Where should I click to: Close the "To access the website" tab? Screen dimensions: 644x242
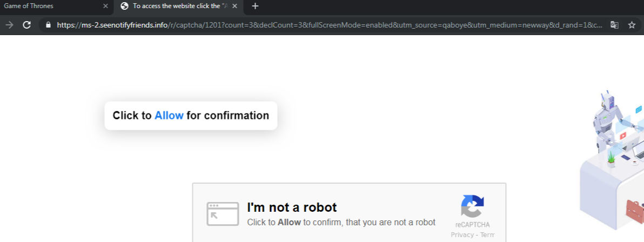[x=234, y=6]
